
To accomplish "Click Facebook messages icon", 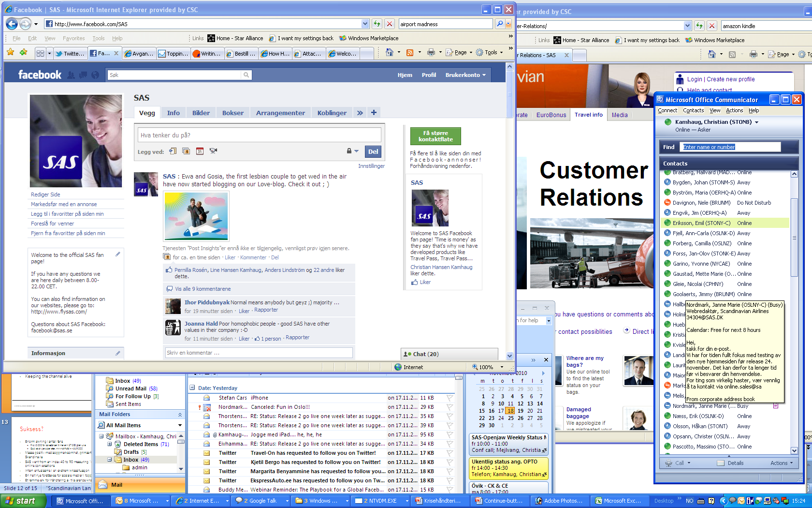I will (x=83, y=75).
